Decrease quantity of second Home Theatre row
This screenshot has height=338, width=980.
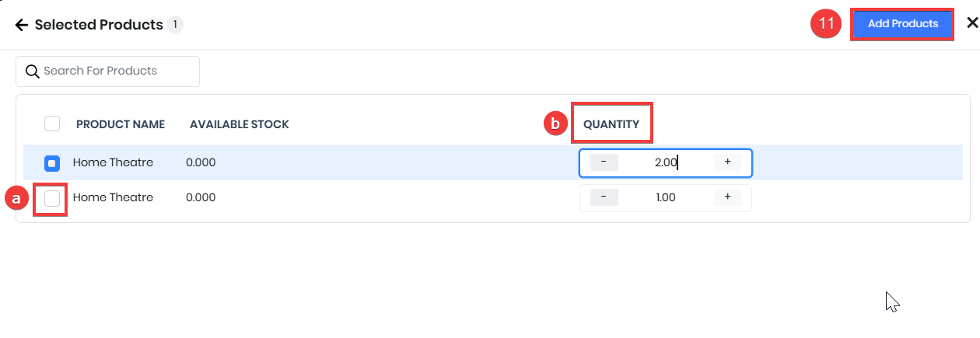click(x=604, y=197)
